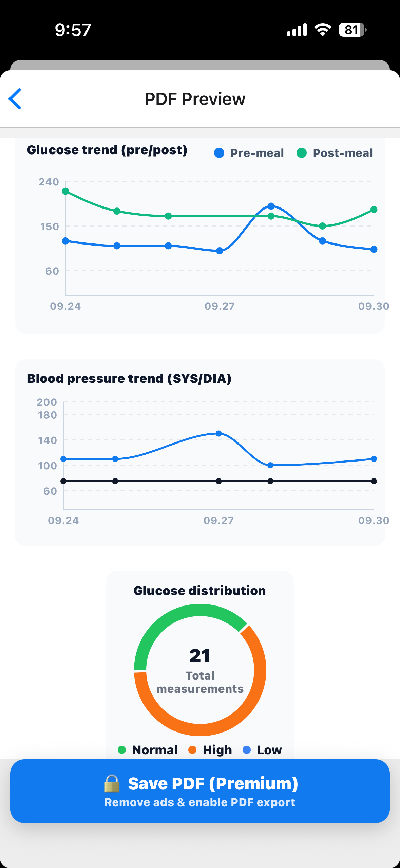Click the Pre-meal blue legend dot
400x868 pixels.
coord(219,153)
